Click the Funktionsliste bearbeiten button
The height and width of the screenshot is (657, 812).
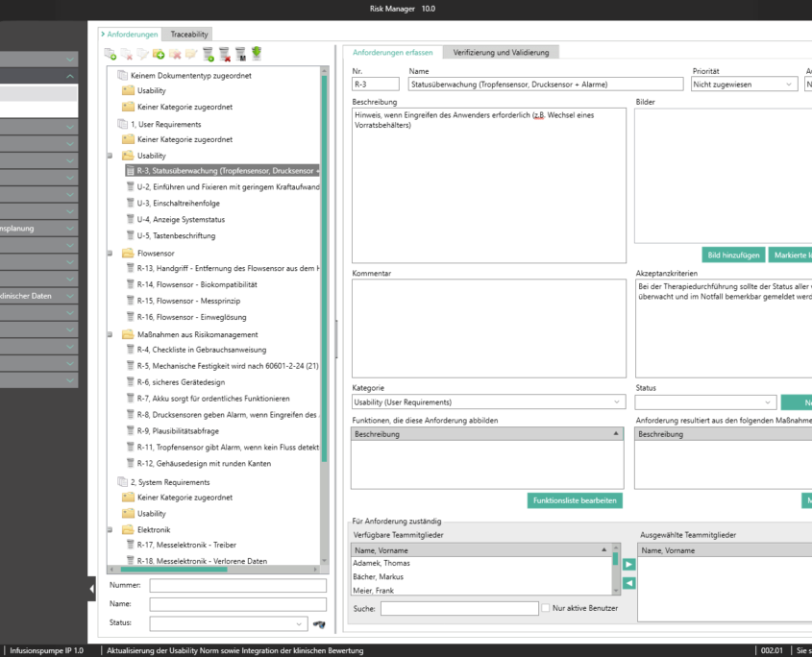[574, 500]
